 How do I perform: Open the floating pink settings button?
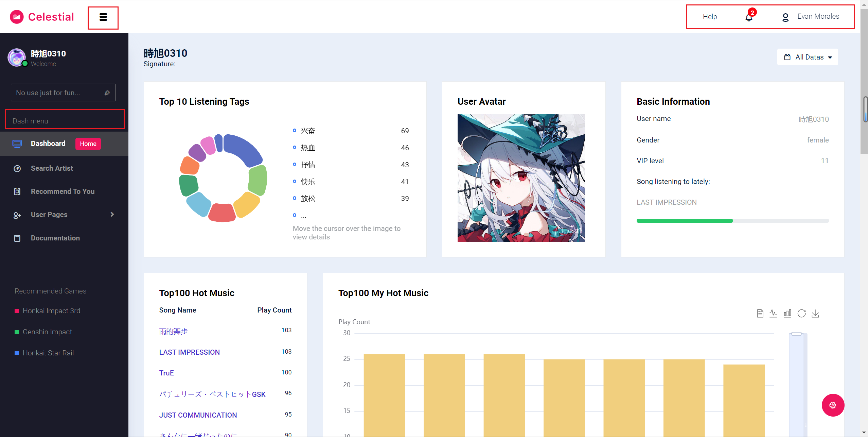pyautogui.click(x=833, y=405)
